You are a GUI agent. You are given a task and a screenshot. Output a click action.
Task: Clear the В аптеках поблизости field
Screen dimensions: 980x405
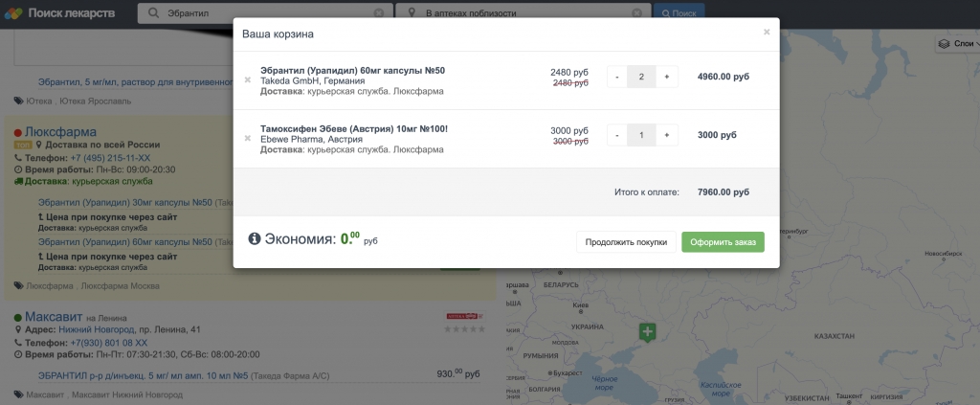point(636,13)
